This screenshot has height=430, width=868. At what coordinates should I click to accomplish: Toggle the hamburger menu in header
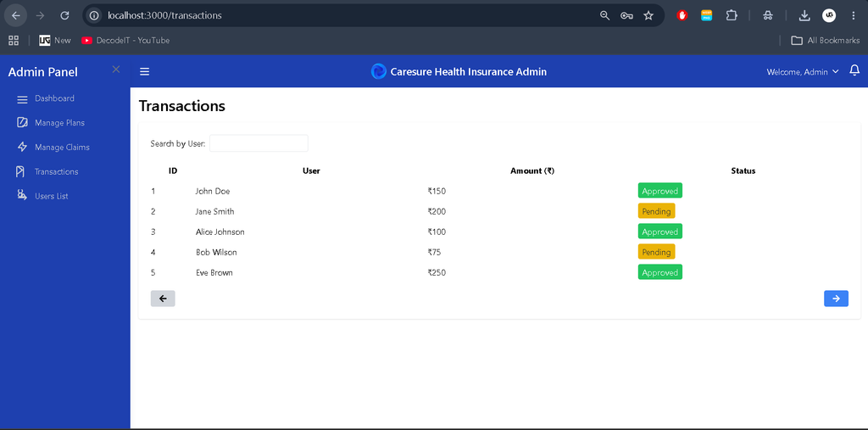coord(144,71)
